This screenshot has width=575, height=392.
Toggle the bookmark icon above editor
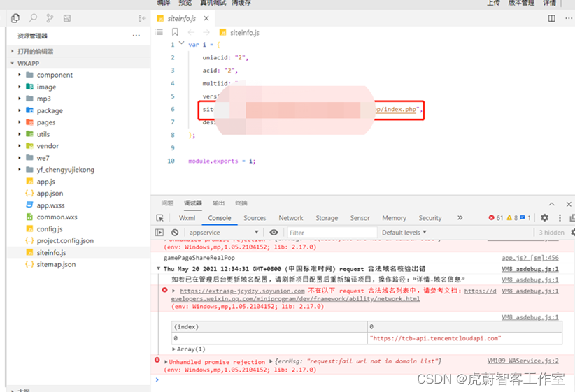pos(175,32)
